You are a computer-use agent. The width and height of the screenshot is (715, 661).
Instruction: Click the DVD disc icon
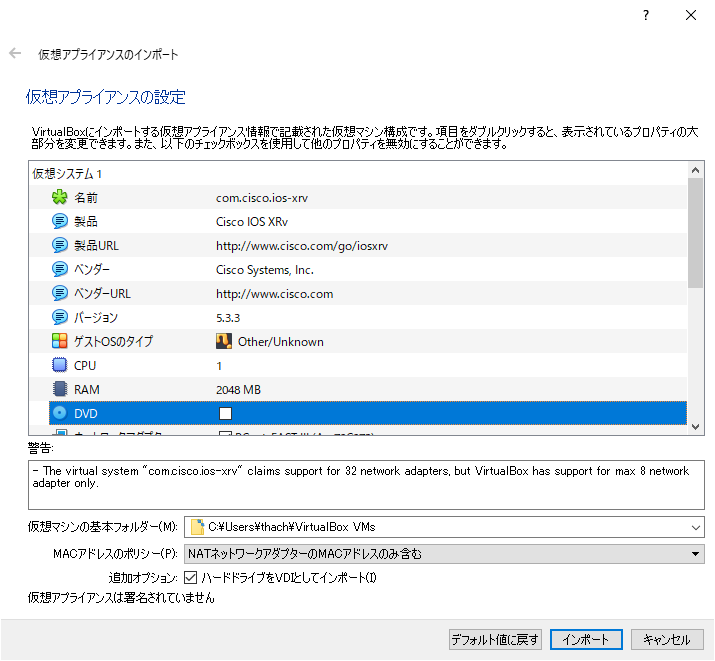(59, 413)
